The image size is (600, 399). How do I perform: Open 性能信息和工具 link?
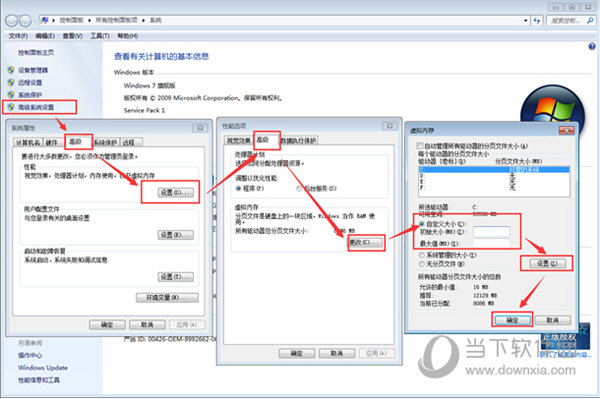pos(39,380)
